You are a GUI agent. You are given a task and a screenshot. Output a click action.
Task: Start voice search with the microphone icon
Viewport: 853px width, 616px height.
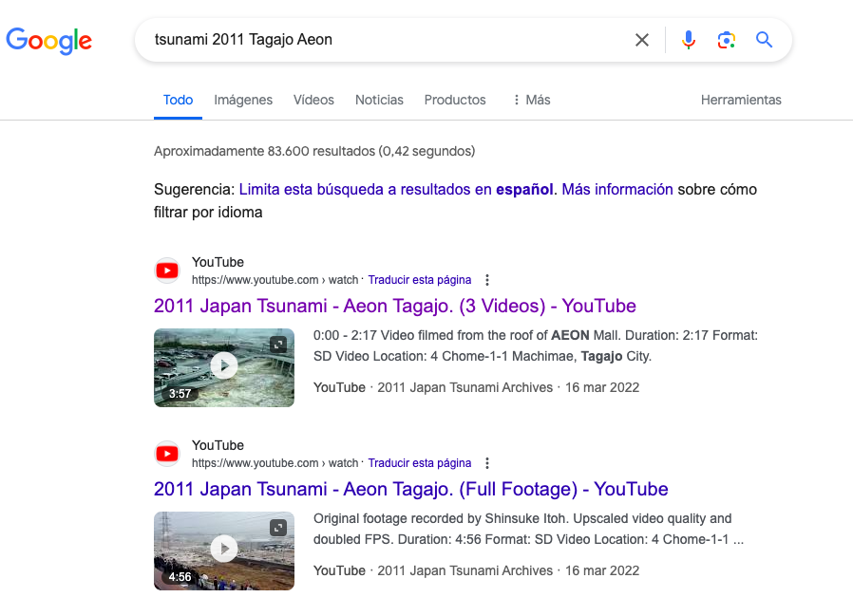click(x=688, y=40)
